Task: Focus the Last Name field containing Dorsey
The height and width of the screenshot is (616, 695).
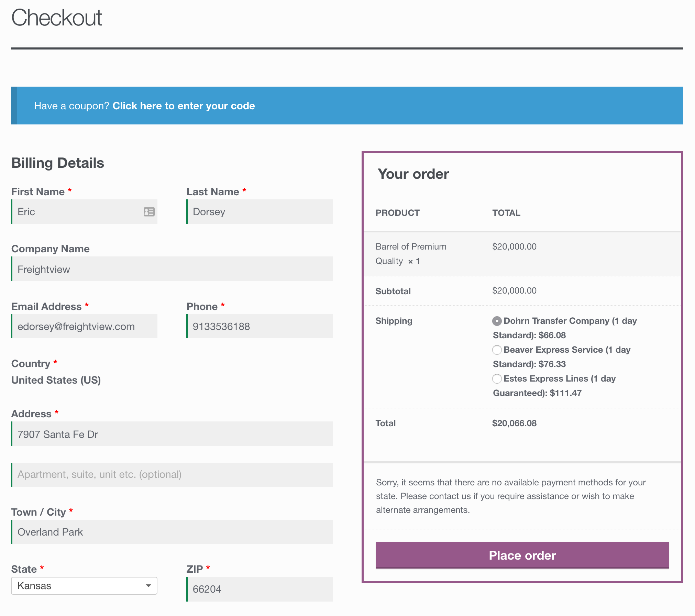Action: pyautogui.click(x=260, y=212)
